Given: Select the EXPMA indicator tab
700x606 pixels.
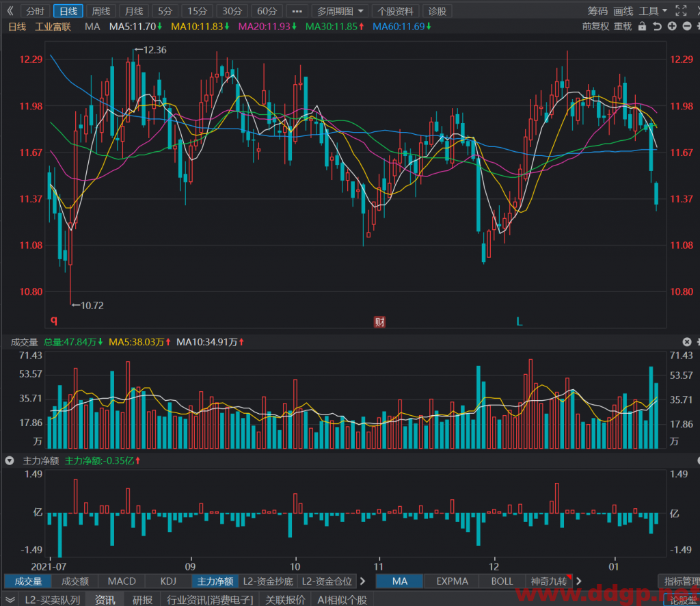Looking at the screenshot, I should pyautogui.click(x=452, y=581).
